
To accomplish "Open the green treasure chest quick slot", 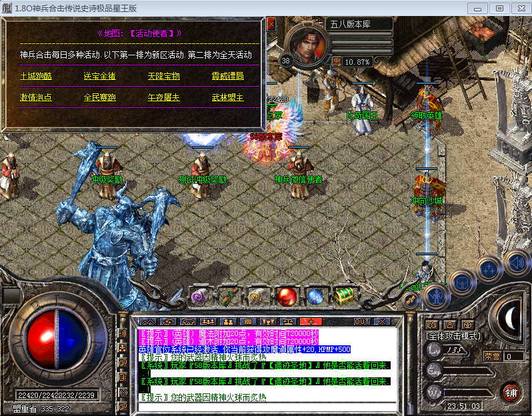I will [344, 297].
